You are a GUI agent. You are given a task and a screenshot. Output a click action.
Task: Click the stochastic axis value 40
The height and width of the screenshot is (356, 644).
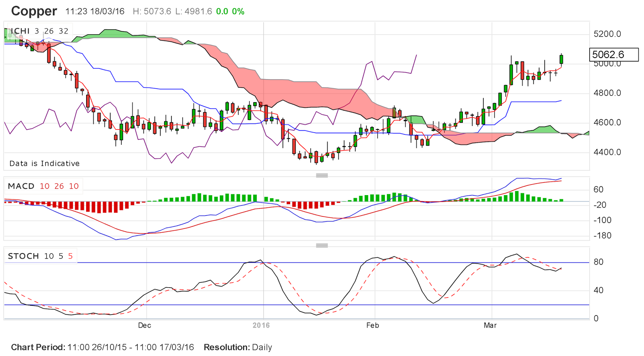(599, 290)
